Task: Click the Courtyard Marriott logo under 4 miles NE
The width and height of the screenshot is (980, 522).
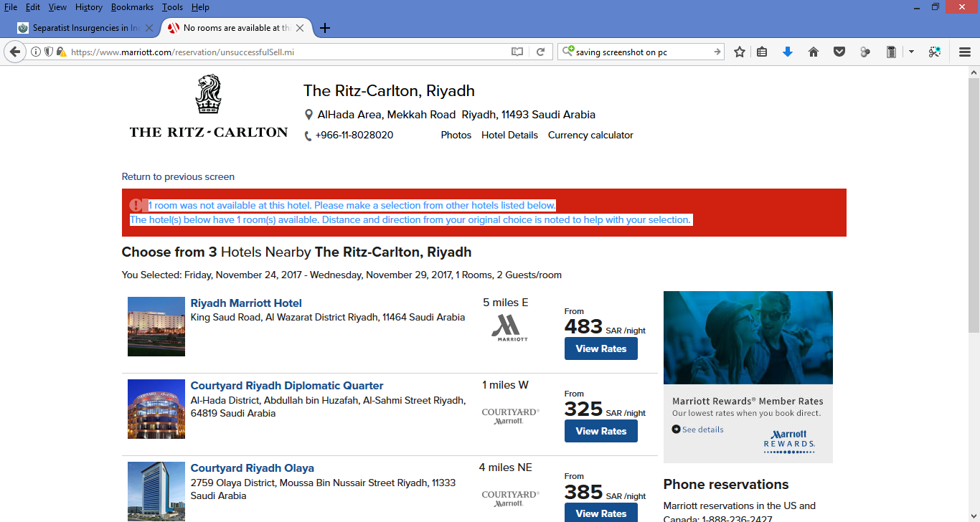Action: point(510,499)
